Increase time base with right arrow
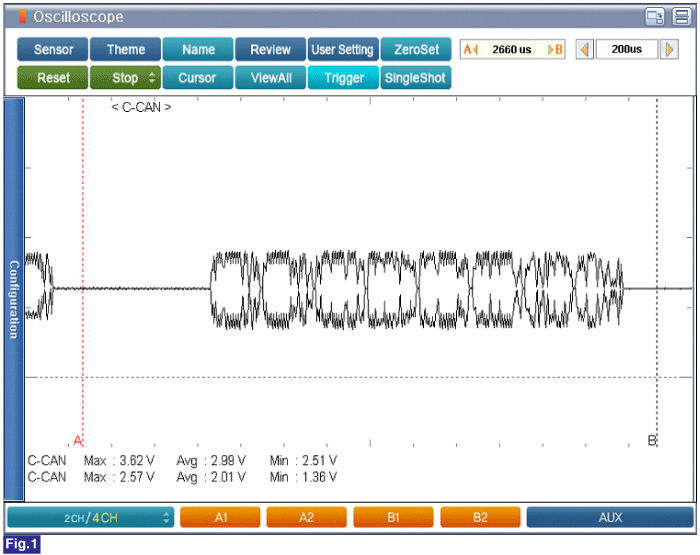 point(669,49)
